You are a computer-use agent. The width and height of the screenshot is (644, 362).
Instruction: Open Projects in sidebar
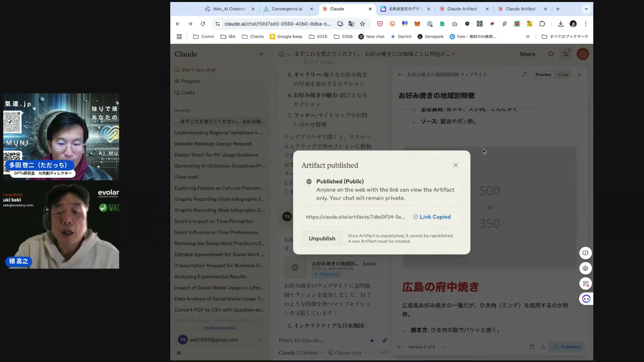(x=187, y=81)
